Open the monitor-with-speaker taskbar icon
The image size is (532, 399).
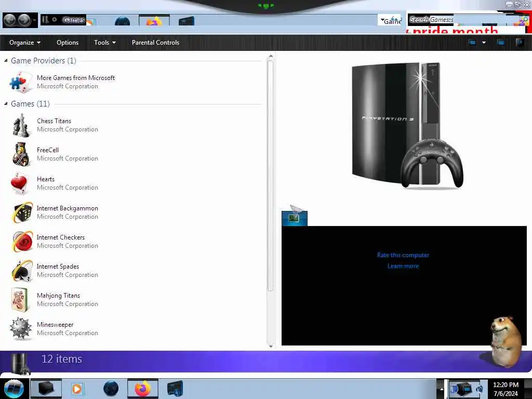[175, 389]
